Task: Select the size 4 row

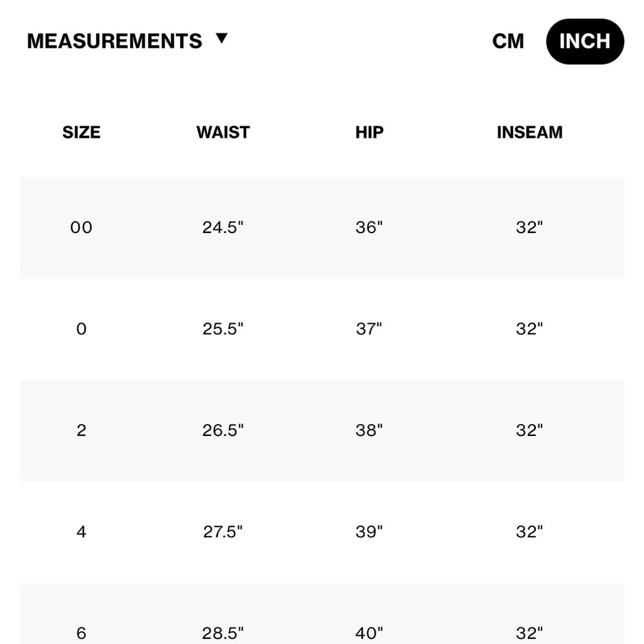Action: 322,533
